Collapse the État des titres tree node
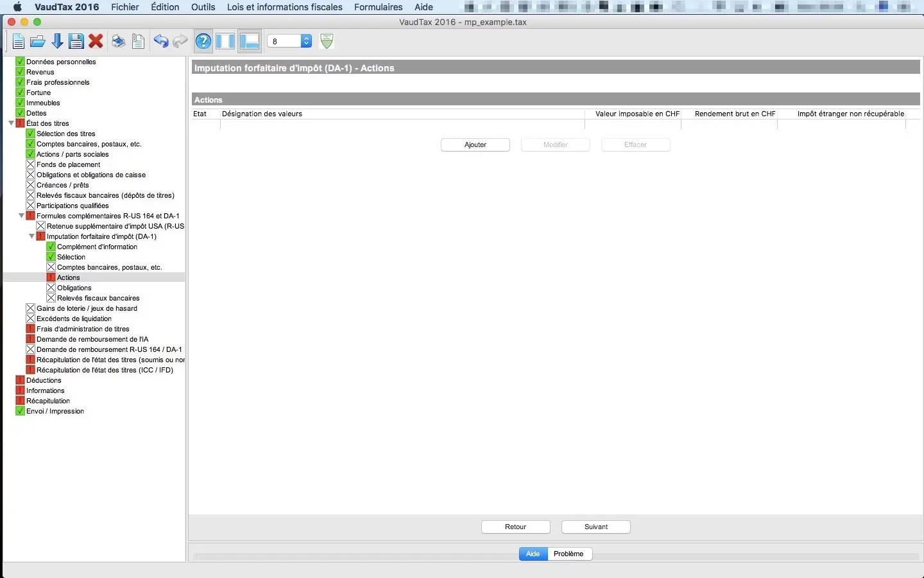This screenshot has height=578, width=924. (x=11, y=123)
